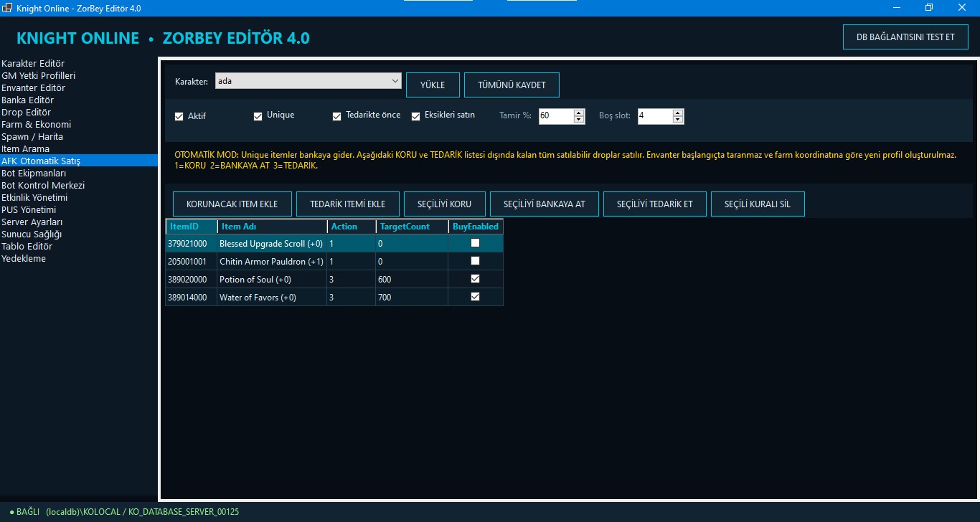The image size is (980, 522).
Task: Click TargetCount cell 700
Action: [413, 297]
